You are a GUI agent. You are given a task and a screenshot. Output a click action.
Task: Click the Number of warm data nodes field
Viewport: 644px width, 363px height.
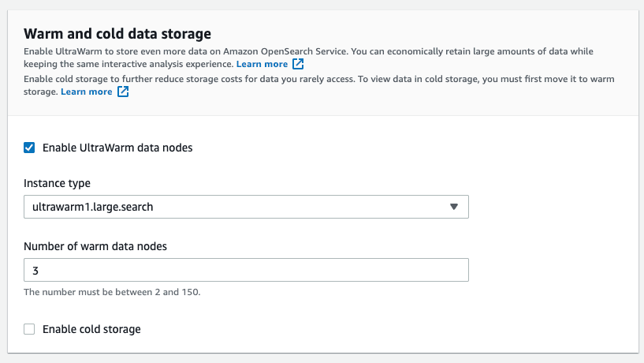tap(246, 270)
